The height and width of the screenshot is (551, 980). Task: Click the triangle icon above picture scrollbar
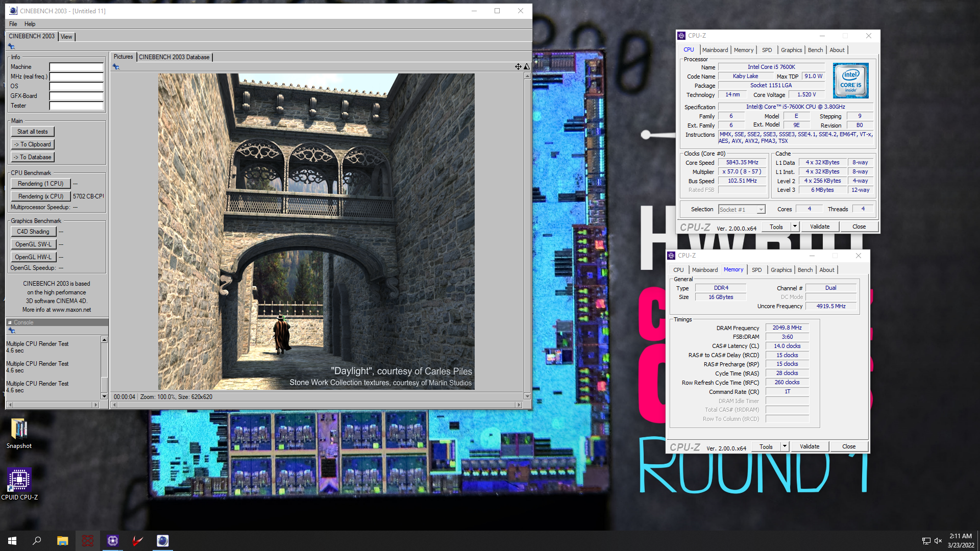point(527,67)
